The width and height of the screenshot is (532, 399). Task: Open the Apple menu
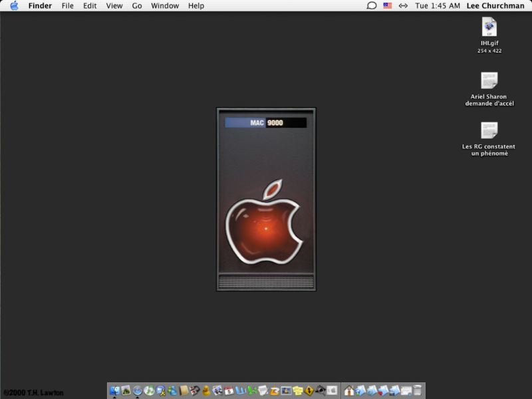pyautogui.click(x=14, y=5)
